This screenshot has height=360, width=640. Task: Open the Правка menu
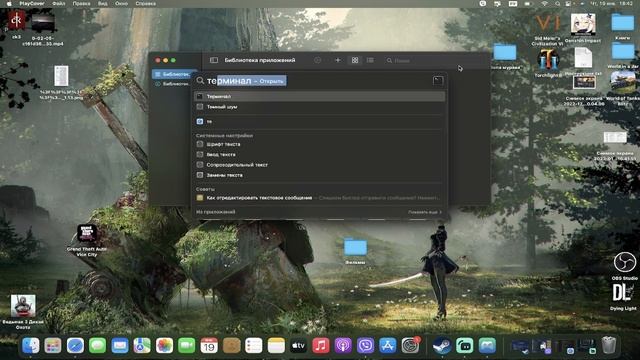point(81,4)
